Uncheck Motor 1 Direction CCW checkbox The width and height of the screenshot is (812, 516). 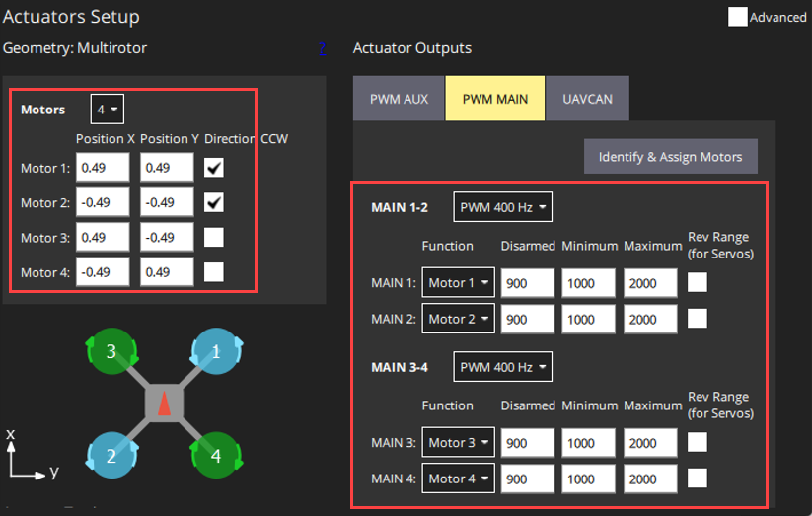point(214,168)
